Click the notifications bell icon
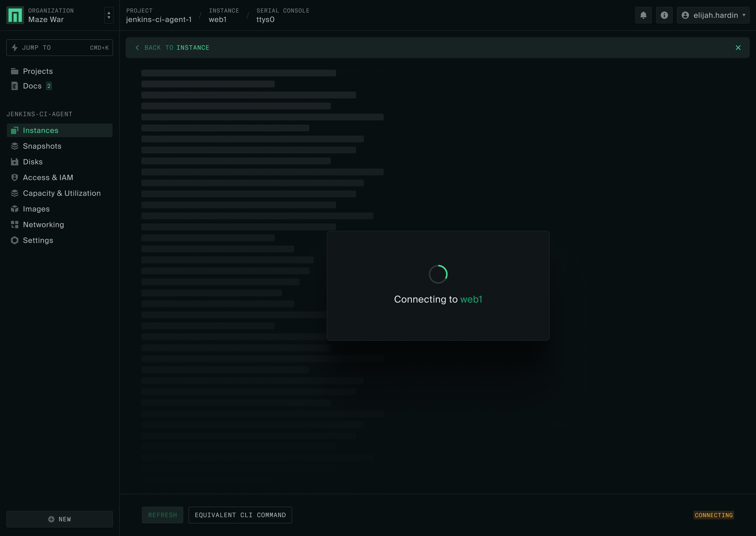 click(643, 15)
